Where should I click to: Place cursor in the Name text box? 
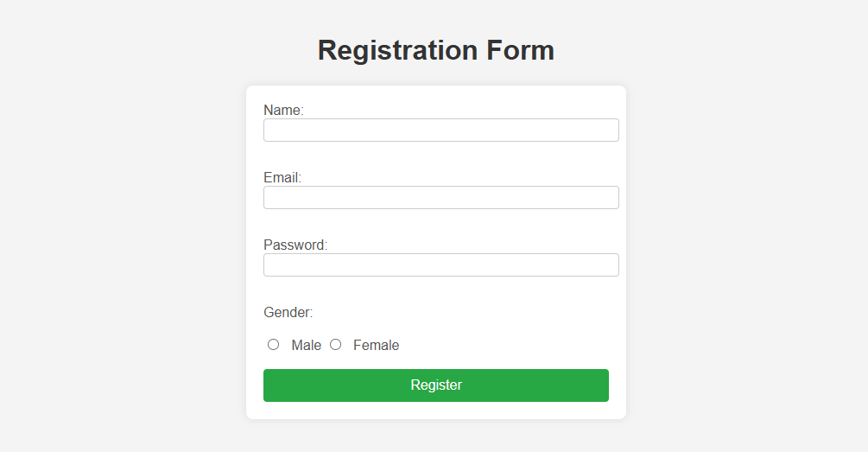440,131
